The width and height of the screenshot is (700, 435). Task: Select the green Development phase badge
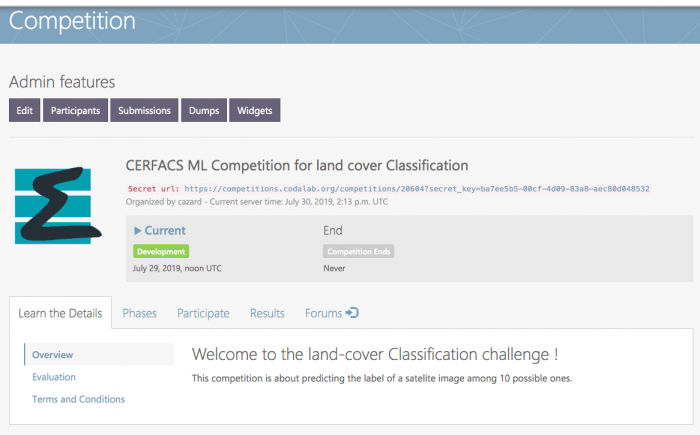tap(161, 251)
